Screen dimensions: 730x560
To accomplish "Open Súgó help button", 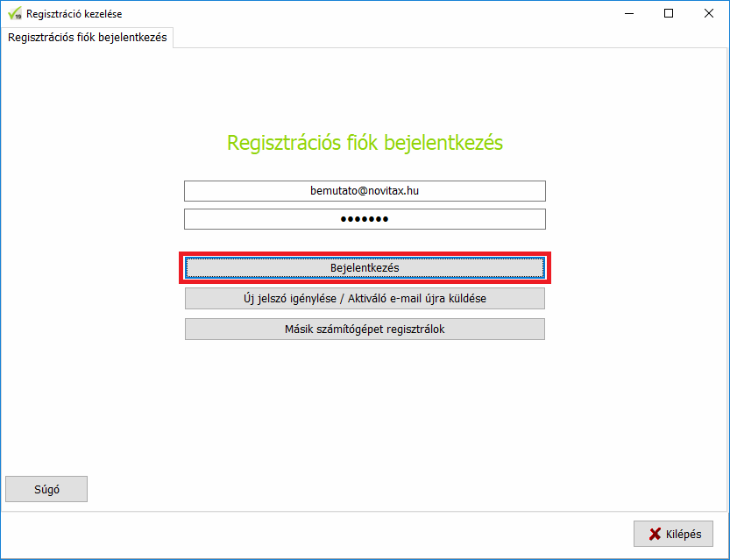I will click(x=46, y=489).
